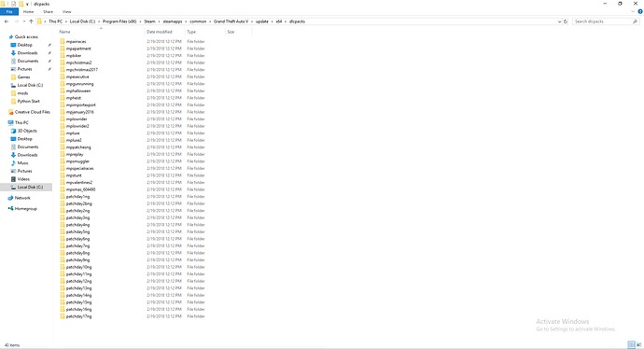This screenshot has height=349, width=644.
Task: Click folder icon of mpstunt
Action: click(x=63, y=175)
